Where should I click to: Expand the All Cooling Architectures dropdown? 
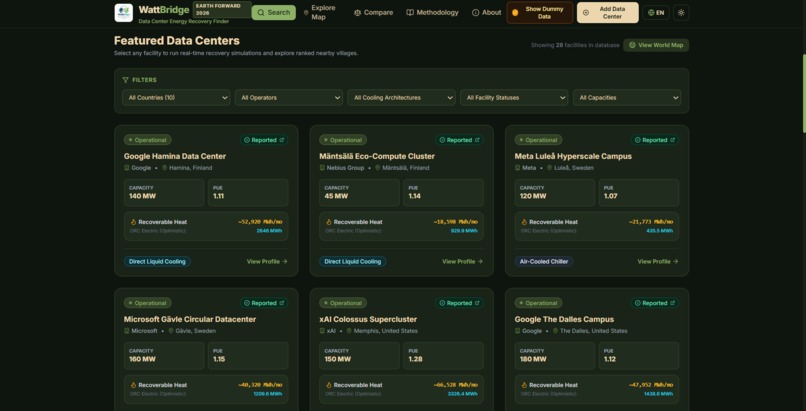tap(401, 98)
